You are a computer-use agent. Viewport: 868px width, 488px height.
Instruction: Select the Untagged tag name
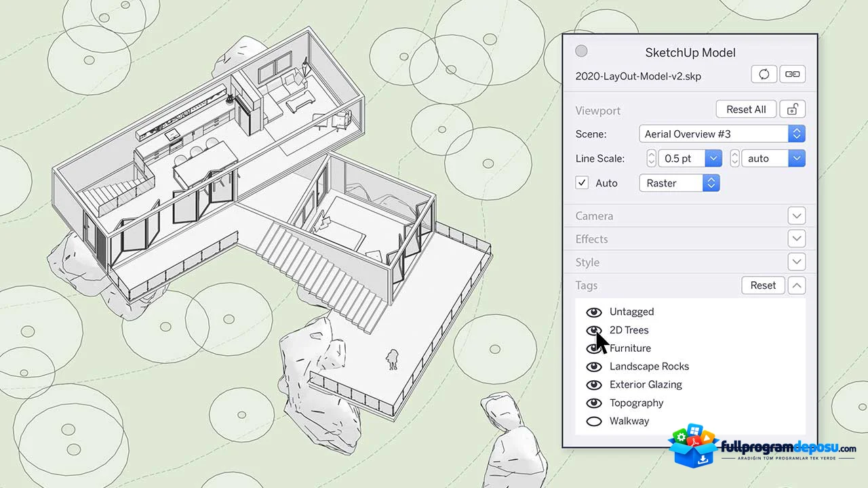pyautogui.click(x=631, y=312)
